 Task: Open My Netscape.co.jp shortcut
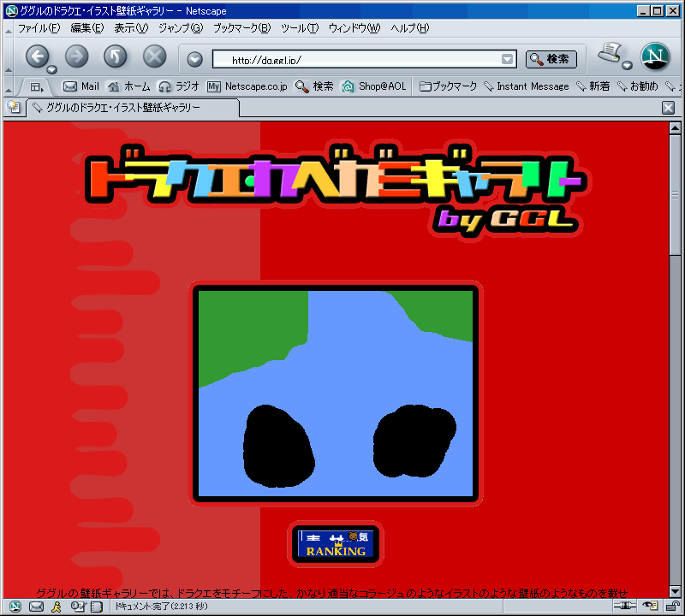pyautogui.click(x=247, y=86)
